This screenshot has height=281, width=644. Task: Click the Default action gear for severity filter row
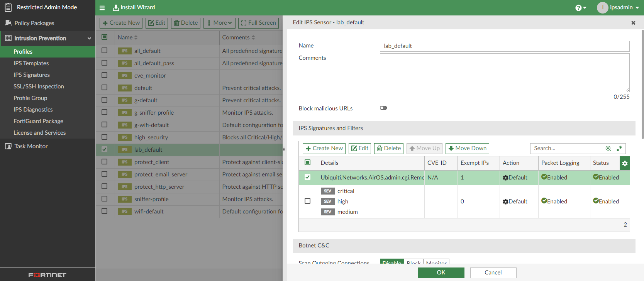point(505,202)
